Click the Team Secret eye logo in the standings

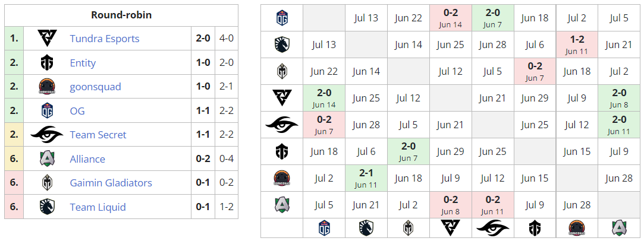(x=48, y=135)
